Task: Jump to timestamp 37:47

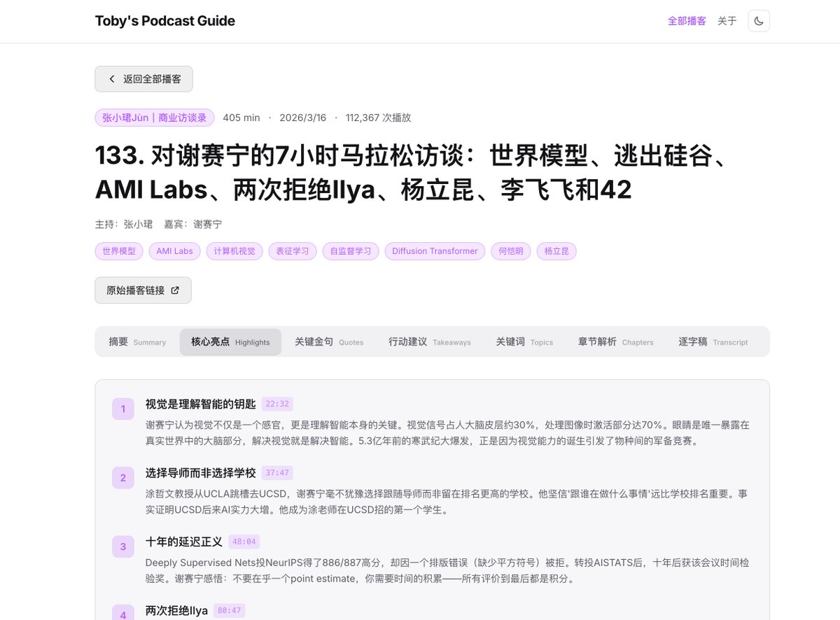Action: tap(276, 473)
